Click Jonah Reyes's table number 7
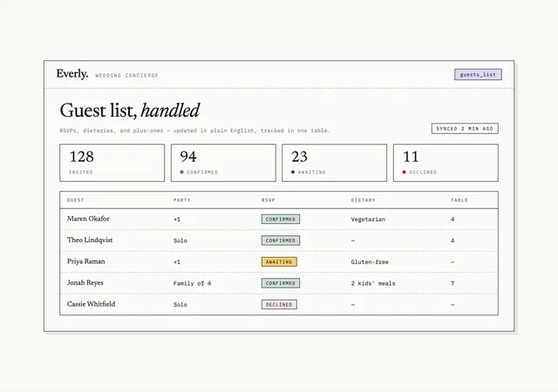Image resolution: width=558 pixels, height=392 pixels. (x=453, y=283)
